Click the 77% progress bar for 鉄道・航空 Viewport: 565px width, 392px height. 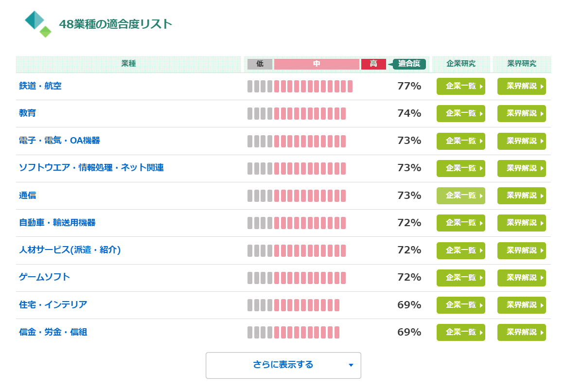300,86
